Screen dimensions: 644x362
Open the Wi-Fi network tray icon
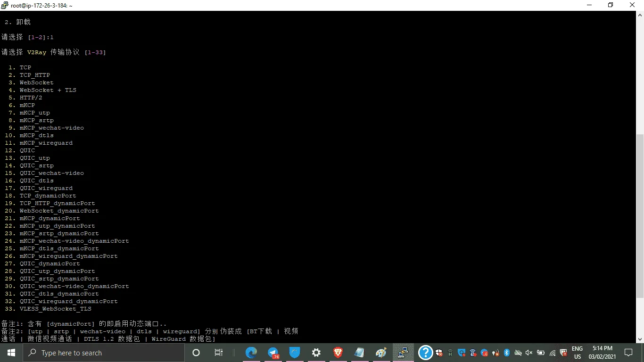pyautogui.click(x=553, y=353)
